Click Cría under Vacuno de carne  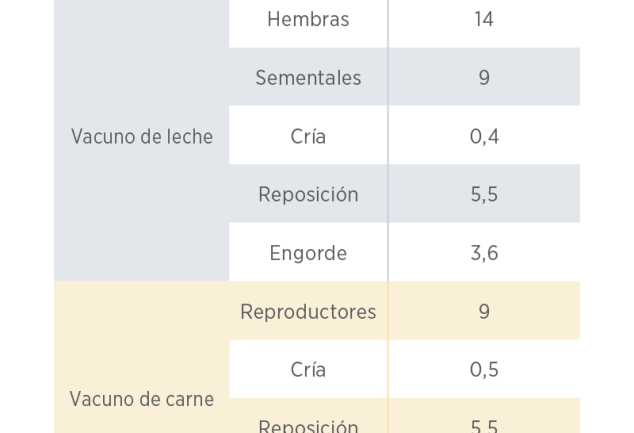click(308, 370)
